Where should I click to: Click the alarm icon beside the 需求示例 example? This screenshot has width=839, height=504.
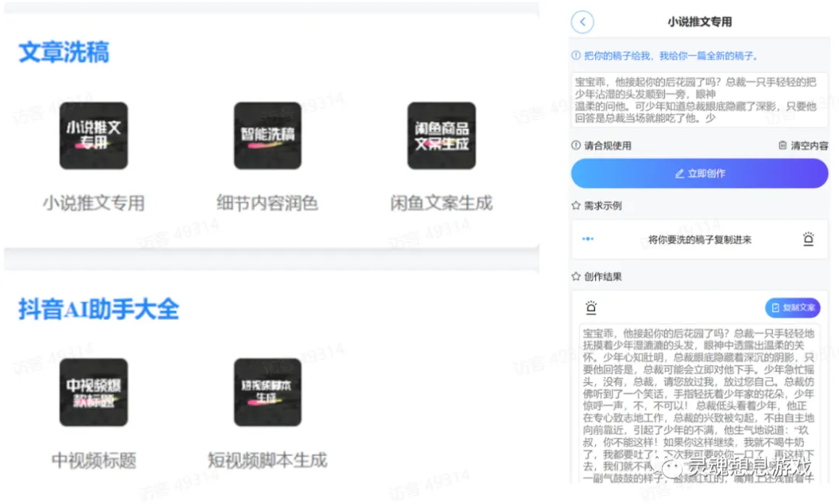pyautogui.click(x=809, y=241)
